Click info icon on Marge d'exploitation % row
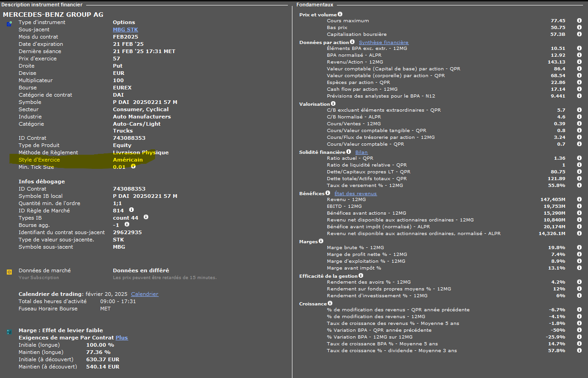The image size is (588, 378). [x=579, y=261]
